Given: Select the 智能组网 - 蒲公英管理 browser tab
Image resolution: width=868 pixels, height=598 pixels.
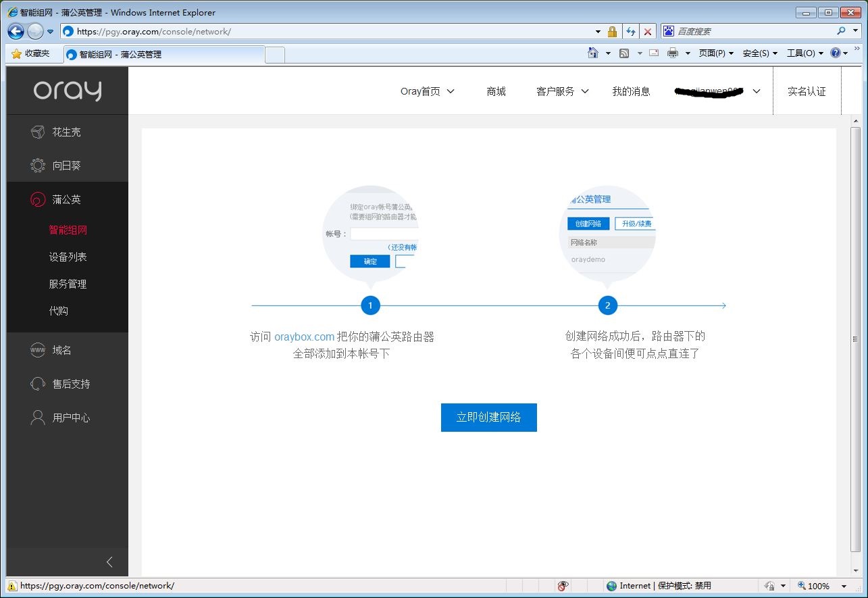Looking at the screenshot, I should pos(164,54).
